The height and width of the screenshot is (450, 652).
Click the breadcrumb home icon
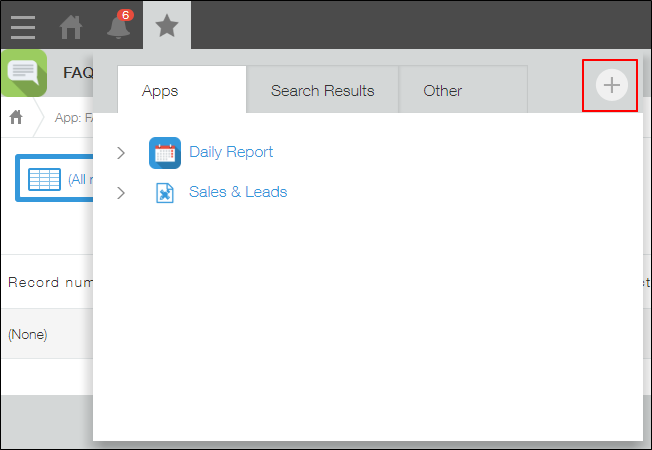pyautogui.click(x=16, y=117)
